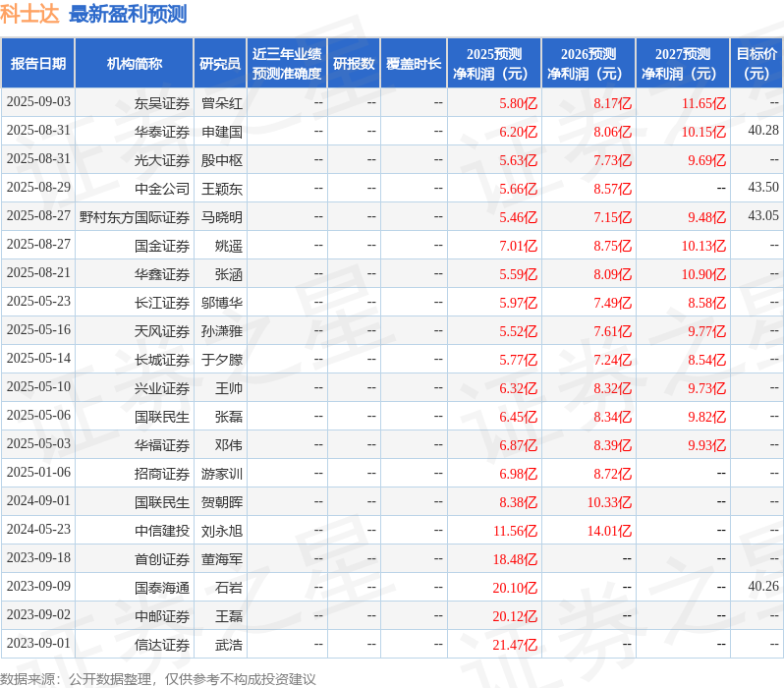Viewport: 784px width, 688px height.
Task: Click the 10.90亿 forecast value
Action: pos(704,274)
